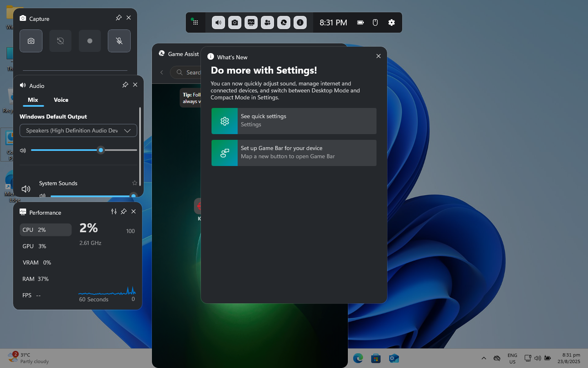Image resolution: width=588 pixels, height=368 pixels.
Task: Click the device mapping icon on setup card
Action: [x=225, y=153]
